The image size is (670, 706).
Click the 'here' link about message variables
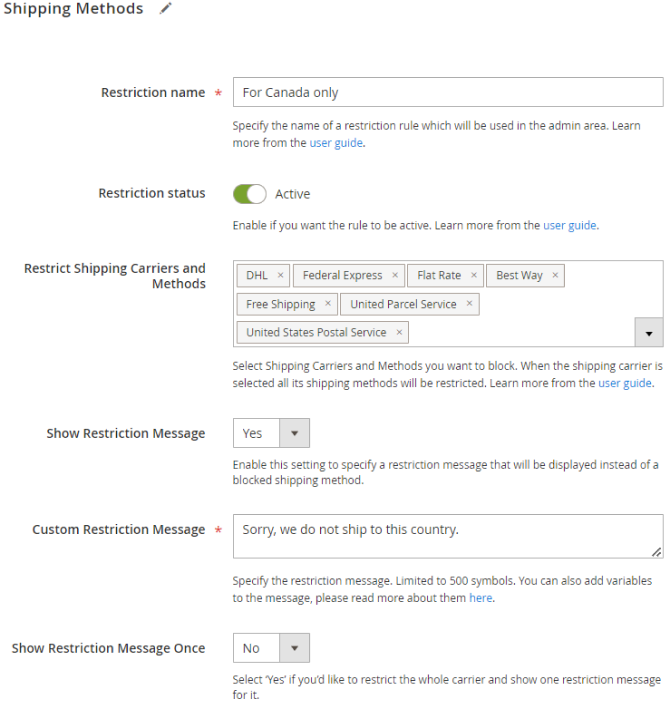[481, 598]
